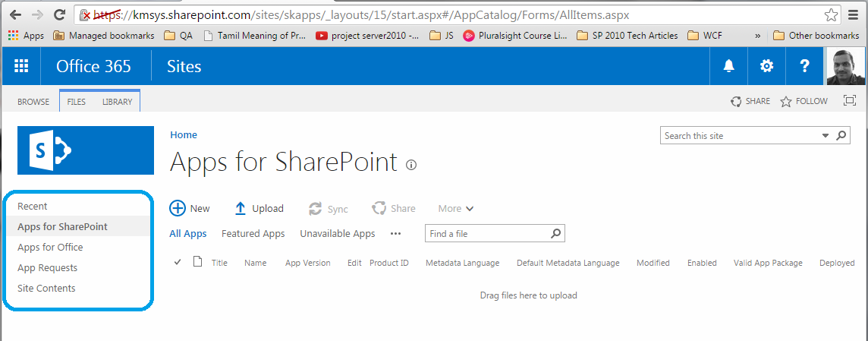The height and width of the screenshot is (341, 868).
Task: Click the Office 365 brand link
Action: coord(93,67)
